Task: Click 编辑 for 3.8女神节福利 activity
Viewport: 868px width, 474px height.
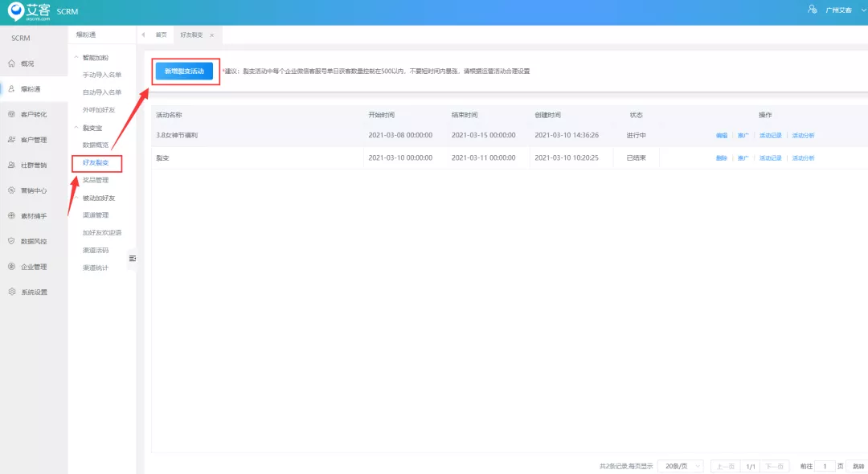Action: [x=721, y=136]
